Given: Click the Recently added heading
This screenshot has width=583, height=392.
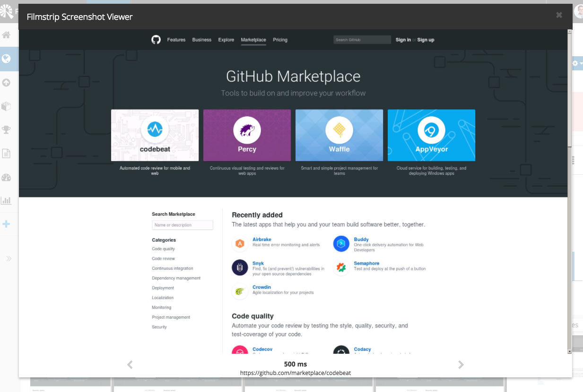Looking at the screenshot, I should point(257,215).
